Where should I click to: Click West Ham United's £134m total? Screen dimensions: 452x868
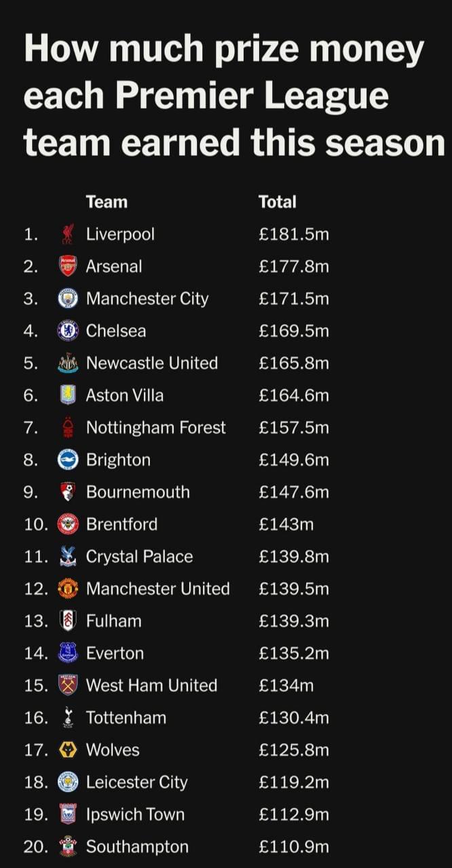pos(286,686)
